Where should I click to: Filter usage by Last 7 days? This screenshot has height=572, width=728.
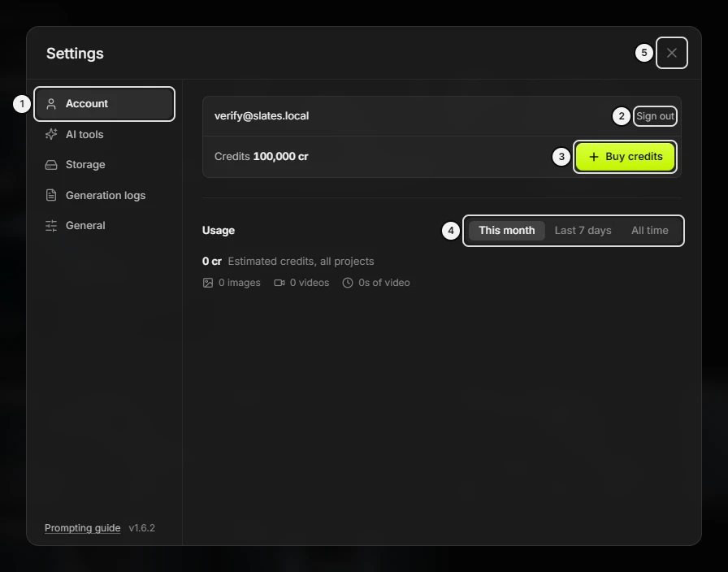[583, 230]
